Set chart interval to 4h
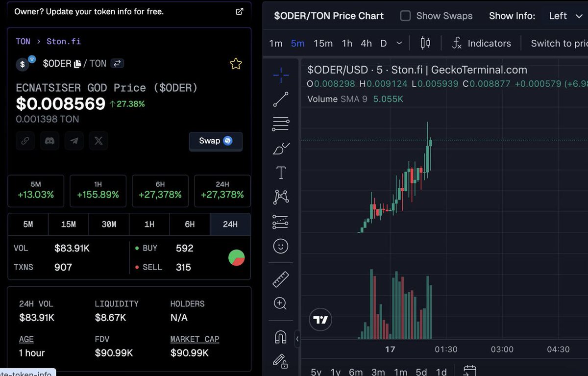Viewport: 588px width, 376px height. (x=366, y=43)
